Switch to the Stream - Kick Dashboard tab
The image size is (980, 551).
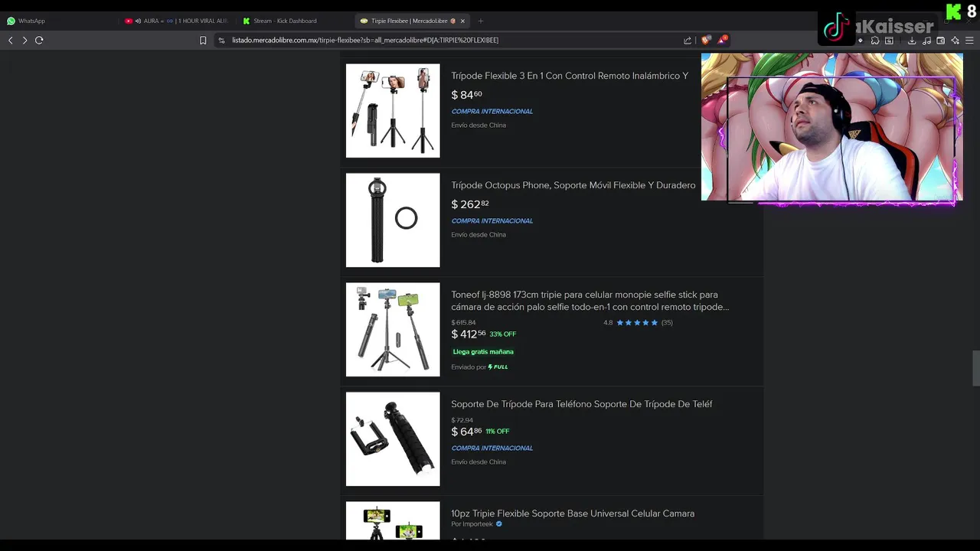click(295, 21)
